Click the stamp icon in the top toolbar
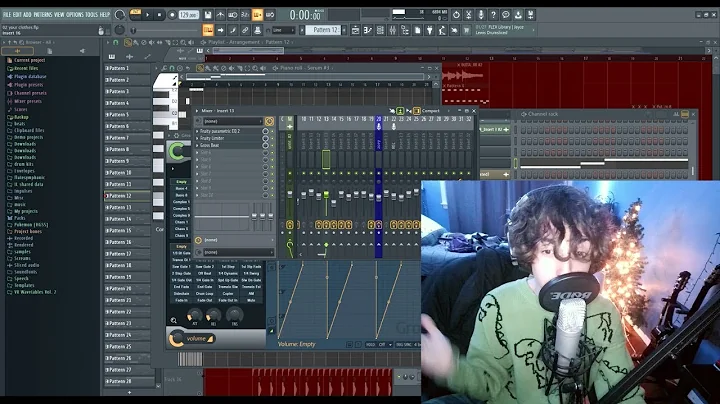720x404 pixels. click(258, 30)
